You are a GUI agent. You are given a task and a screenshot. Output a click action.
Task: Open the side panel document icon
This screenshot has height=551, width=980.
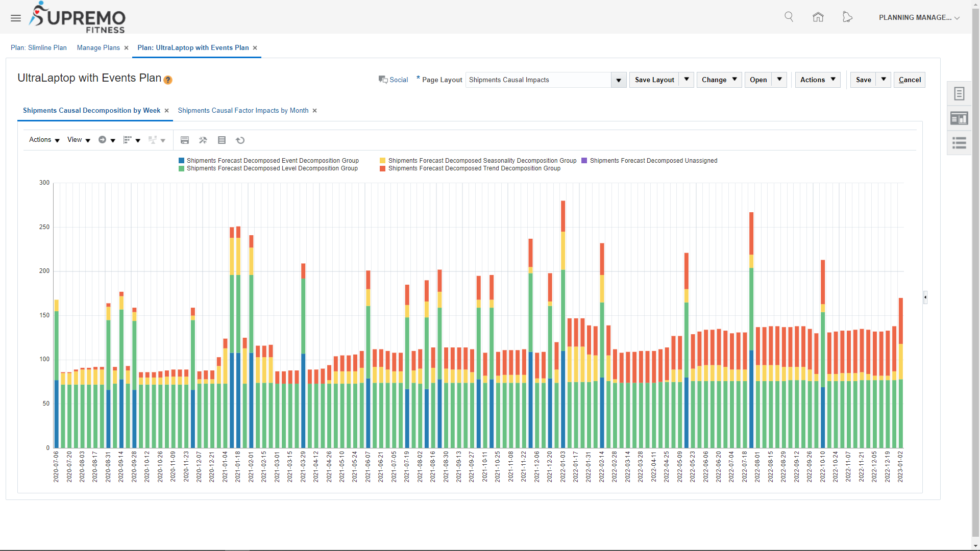[959, 94]
